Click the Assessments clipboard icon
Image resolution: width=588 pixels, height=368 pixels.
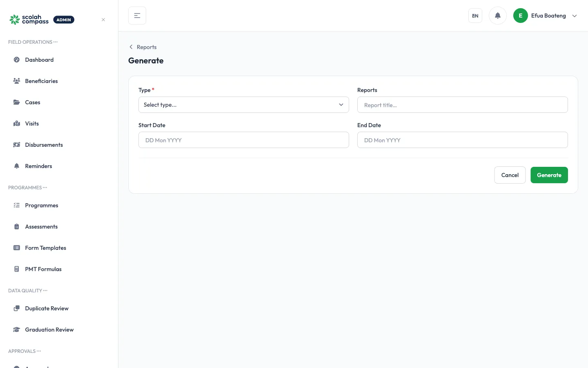click(x=17, y=227)
